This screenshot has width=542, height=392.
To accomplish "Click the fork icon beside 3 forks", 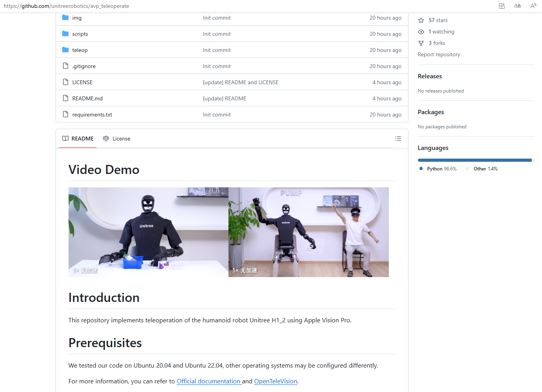I will click(x=421, y=43).
